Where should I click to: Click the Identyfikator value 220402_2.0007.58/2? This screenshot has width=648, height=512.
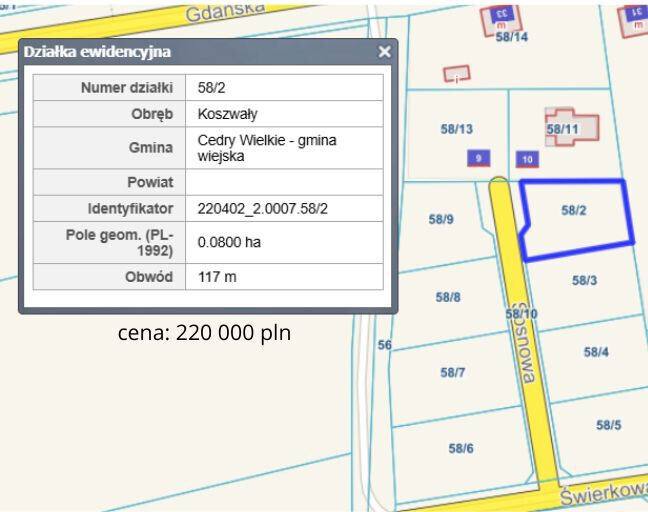coord(262,209)
